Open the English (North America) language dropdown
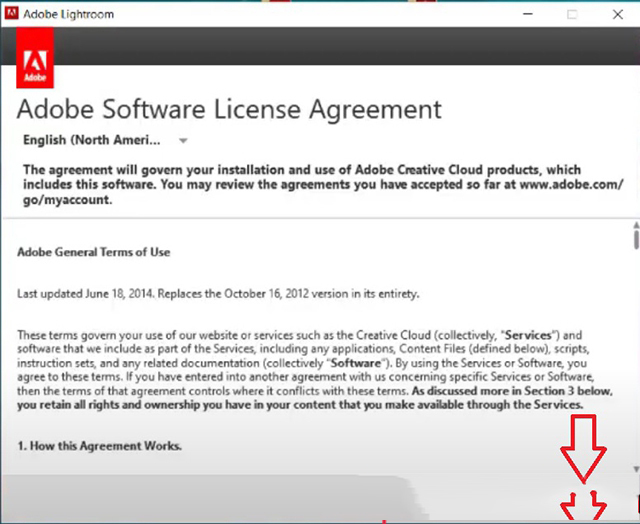The height and width of the screenshot is (524, 640). coord(105,140)
